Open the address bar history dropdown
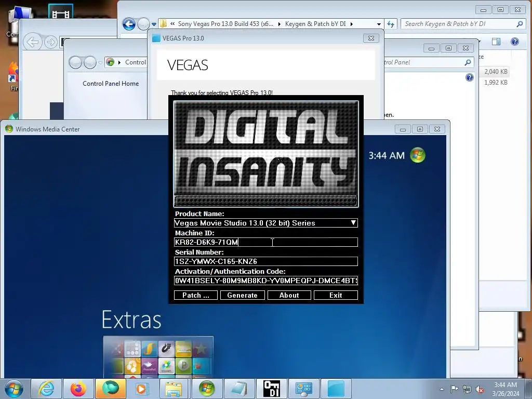This screenshot has height=399, width=532. pyautogui.click(x=379, y=24)
